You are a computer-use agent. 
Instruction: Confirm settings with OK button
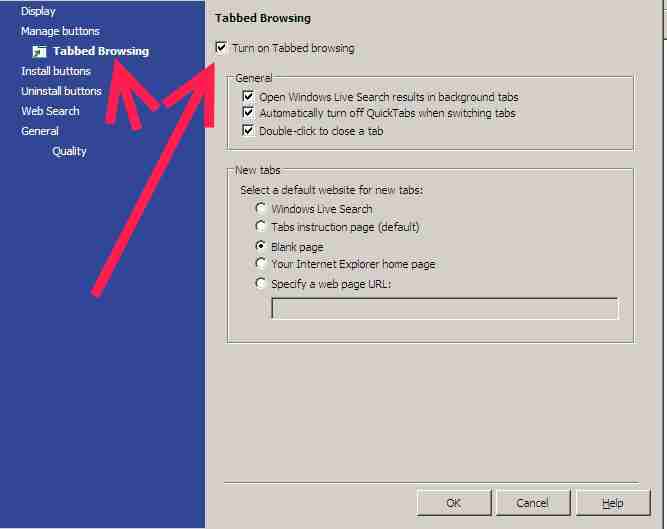453,503
